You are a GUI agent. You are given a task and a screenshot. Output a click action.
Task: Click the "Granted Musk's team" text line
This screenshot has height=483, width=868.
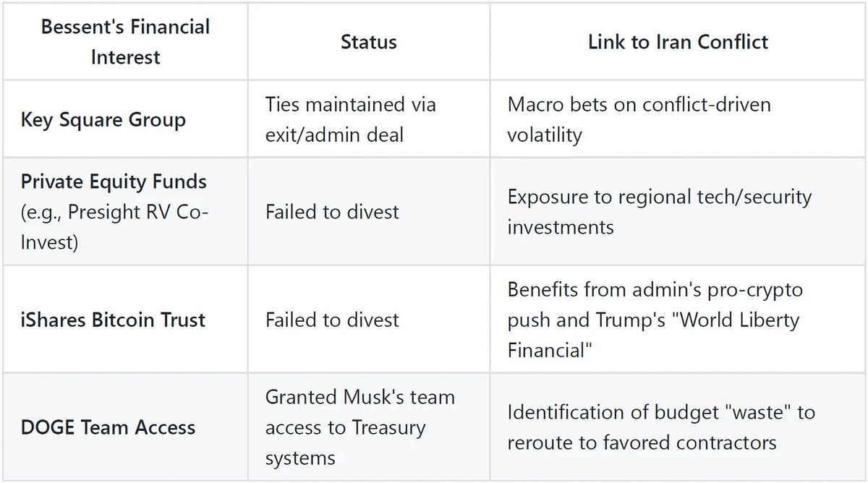[x=359, y=397]
